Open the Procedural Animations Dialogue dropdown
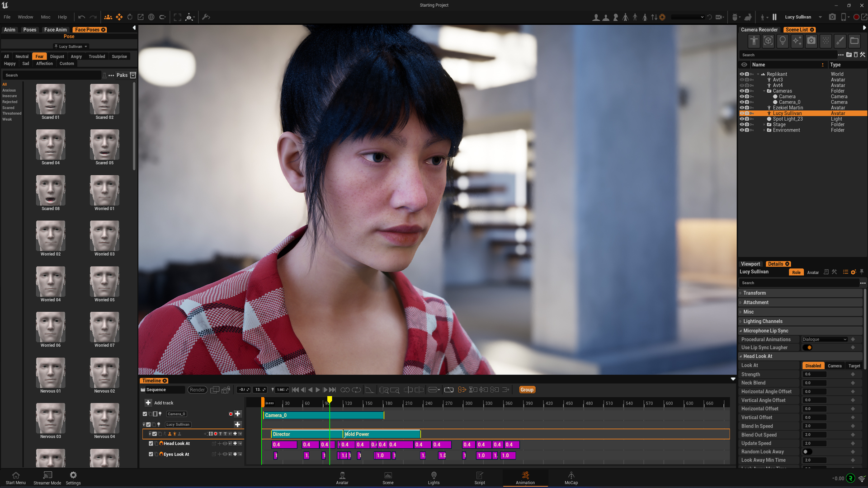Image resolution: width=868 pixels, height=488 pixels. (824, 339)
